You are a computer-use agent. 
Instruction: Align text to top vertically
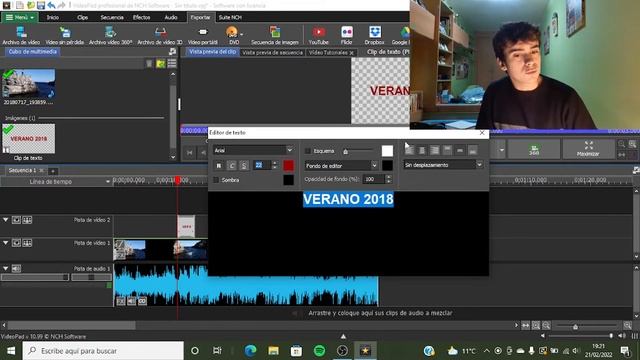447,150
